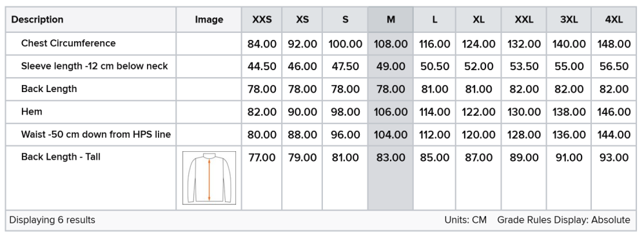The height and width of the screenshot is (242, 644).
Task: Select Waist 4XL value 144.00
Action: tap(614, 135)
